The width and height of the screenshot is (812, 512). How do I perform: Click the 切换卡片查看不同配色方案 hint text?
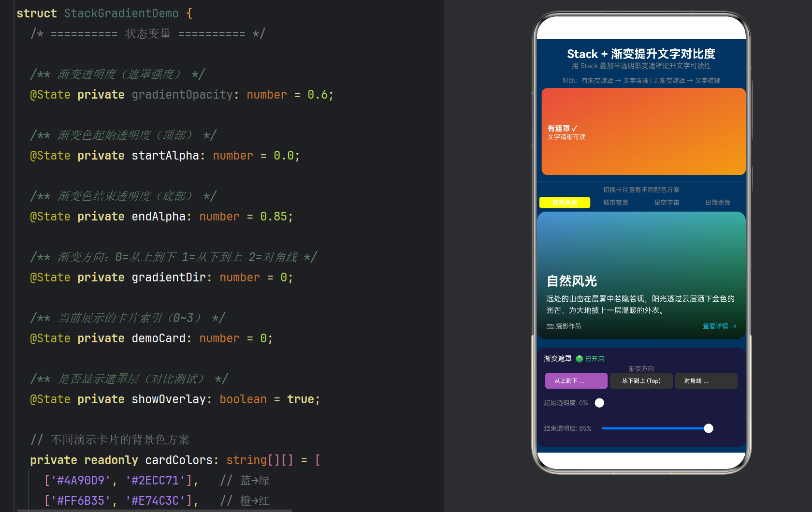(641, 190)
